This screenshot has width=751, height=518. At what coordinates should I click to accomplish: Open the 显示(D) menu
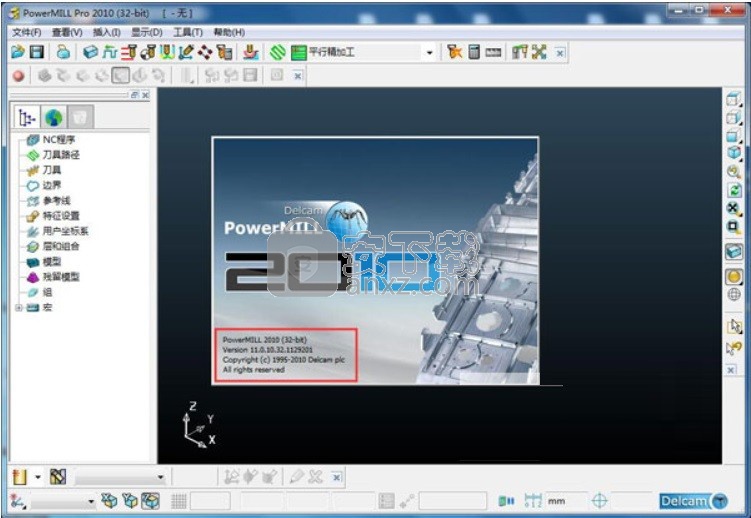click(147, 33)
